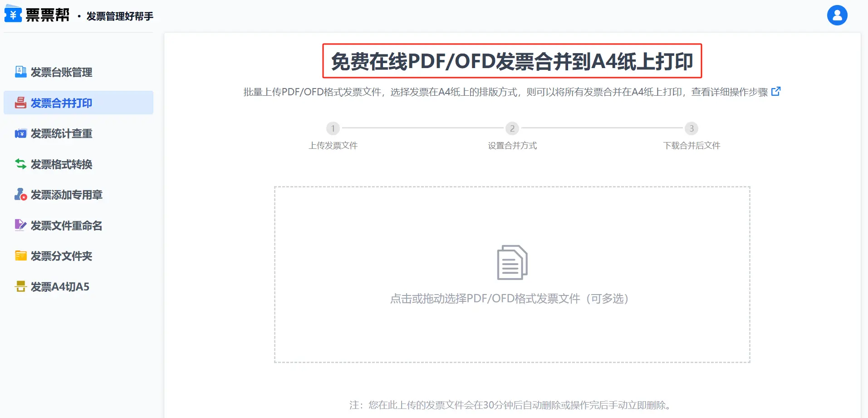
Task: Open the user account avatar
Action: 837,15
